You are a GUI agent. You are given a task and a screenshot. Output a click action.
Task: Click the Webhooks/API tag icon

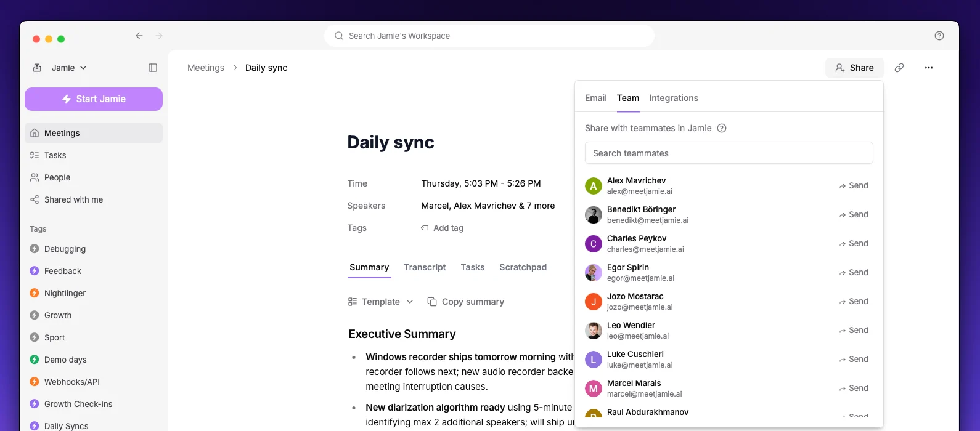click(35, 382)
